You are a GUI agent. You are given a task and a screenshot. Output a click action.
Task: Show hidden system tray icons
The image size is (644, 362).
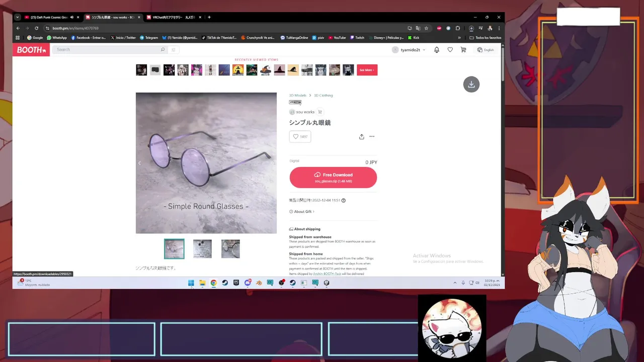click(455, 283)
